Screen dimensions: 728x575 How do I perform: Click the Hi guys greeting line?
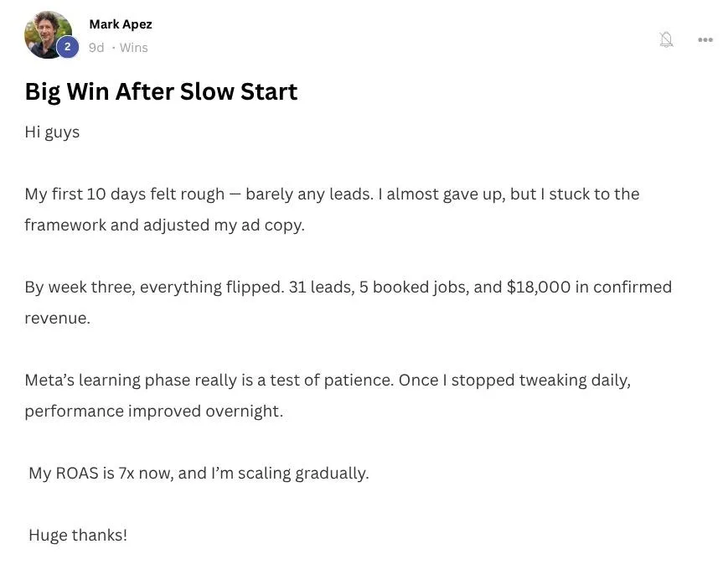(x=52, y=132)
